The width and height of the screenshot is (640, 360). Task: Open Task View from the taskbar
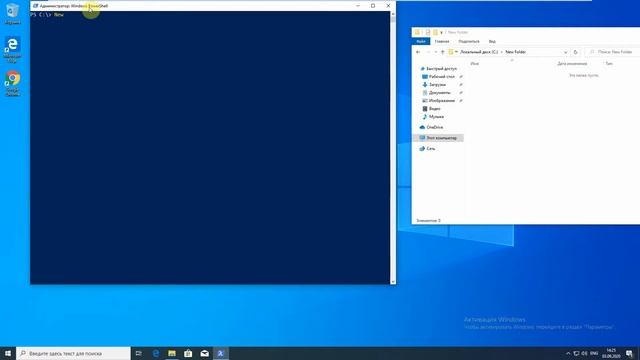point(139,353)
